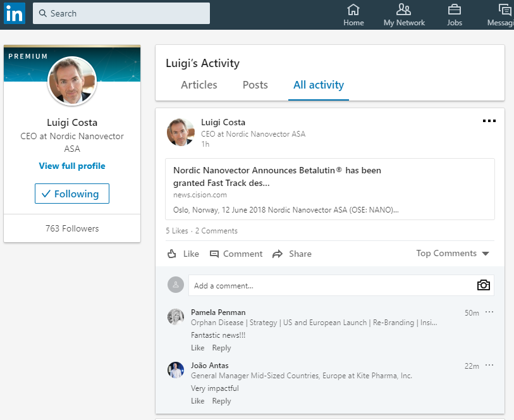Like the post with thumbs-up icon
514x420 pixels.
[172, 254]
